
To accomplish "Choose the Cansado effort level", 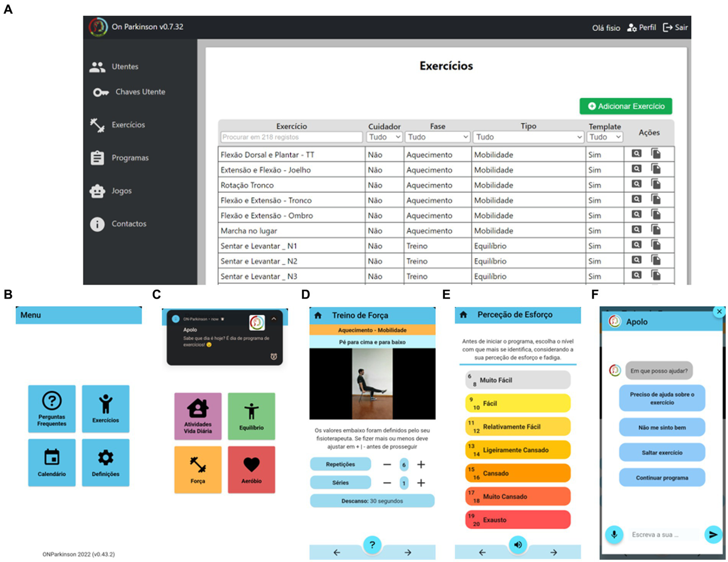I will click(x=517, y=473).
